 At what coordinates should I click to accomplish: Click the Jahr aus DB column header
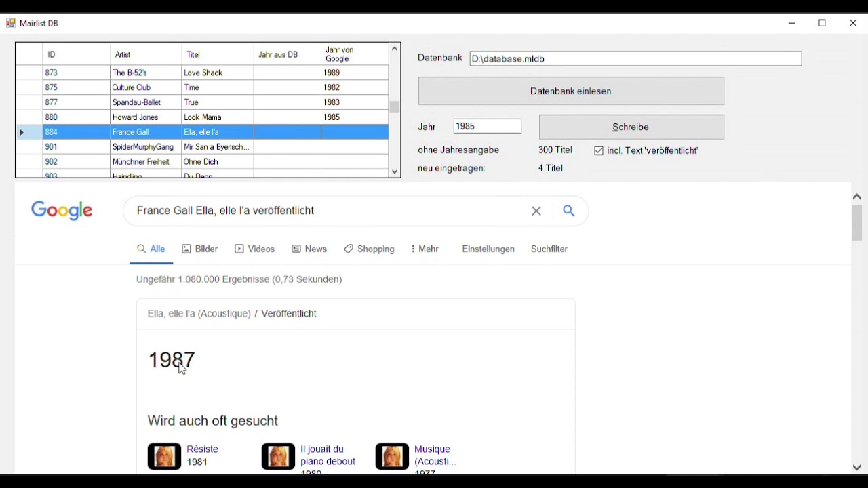tap(288, 55)
